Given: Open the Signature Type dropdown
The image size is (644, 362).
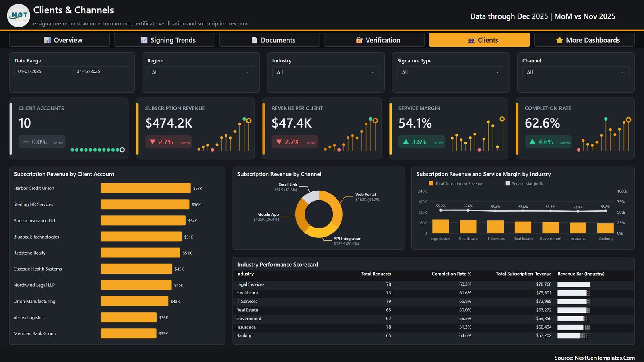Looking at the screenshot, I should point(450,72).
